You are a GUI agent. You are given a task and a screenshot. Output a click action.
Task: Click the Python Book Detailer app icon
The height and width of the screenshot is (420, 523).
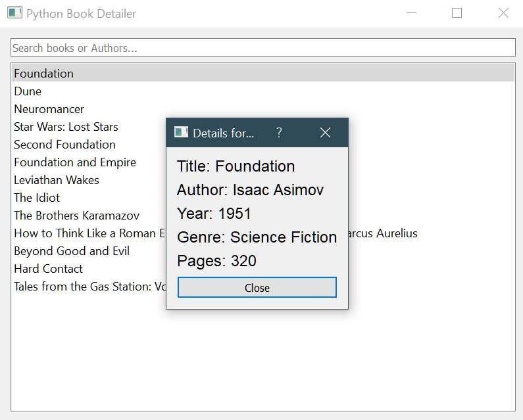click(x=14, y=13)
